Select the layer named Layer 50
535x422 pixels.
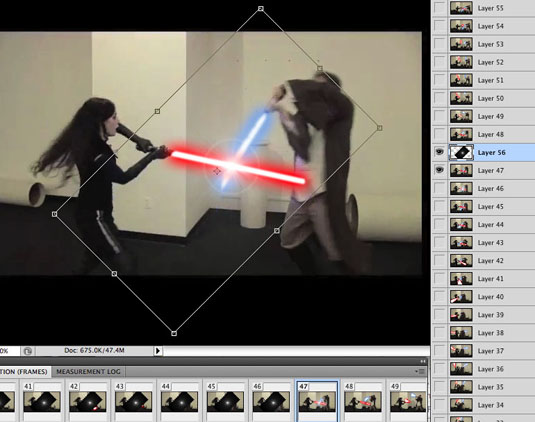coord(490,98)
